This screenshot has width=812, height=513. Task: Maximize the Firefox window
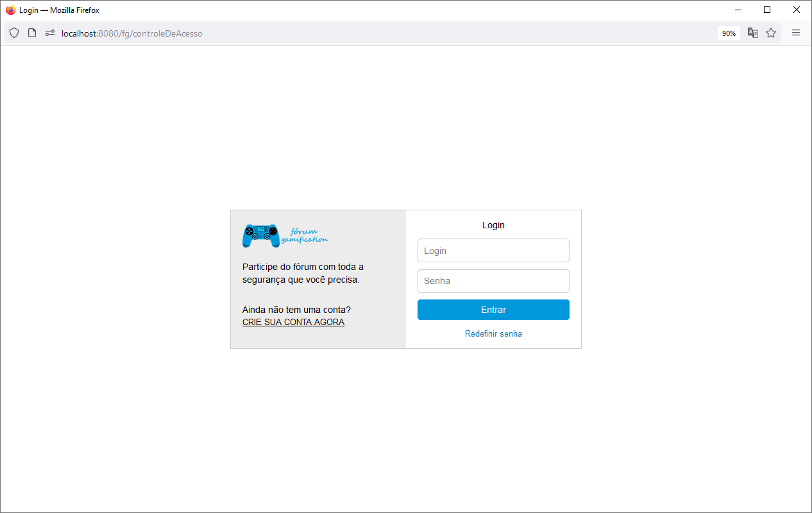click(x=767, y=10)
